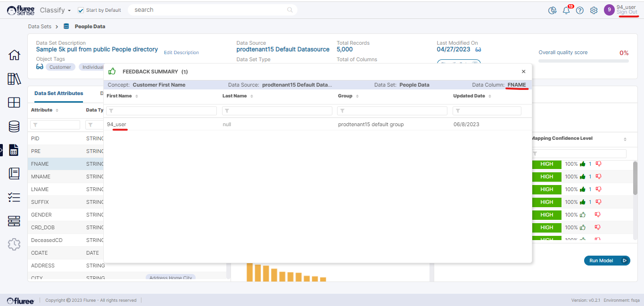Click the Run Model button
Image resolution: width=644 pixels, height=306 pixels.
(x=606, y=260)
